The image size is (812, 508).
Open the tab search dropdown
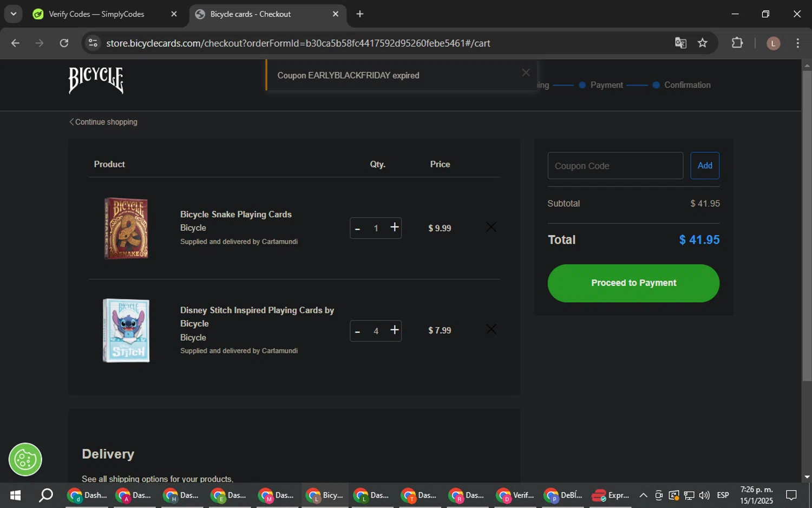tap(14, 14)
